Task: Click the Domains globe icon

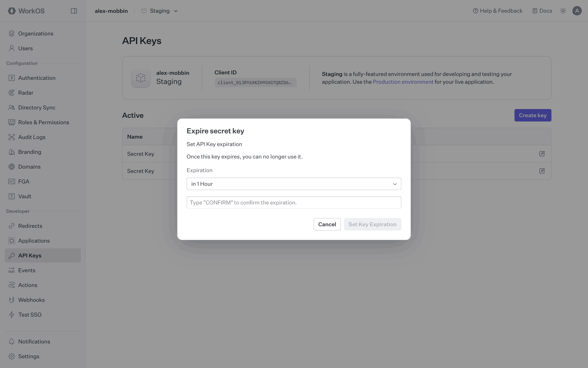Action: (x=12, y=167)
